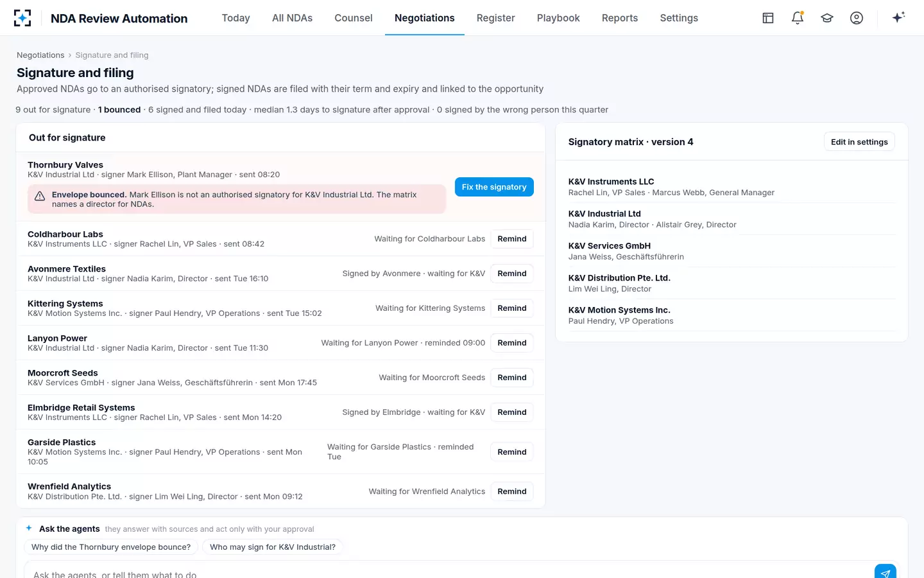Click the Garside Plastics entry title

(62, 442)
